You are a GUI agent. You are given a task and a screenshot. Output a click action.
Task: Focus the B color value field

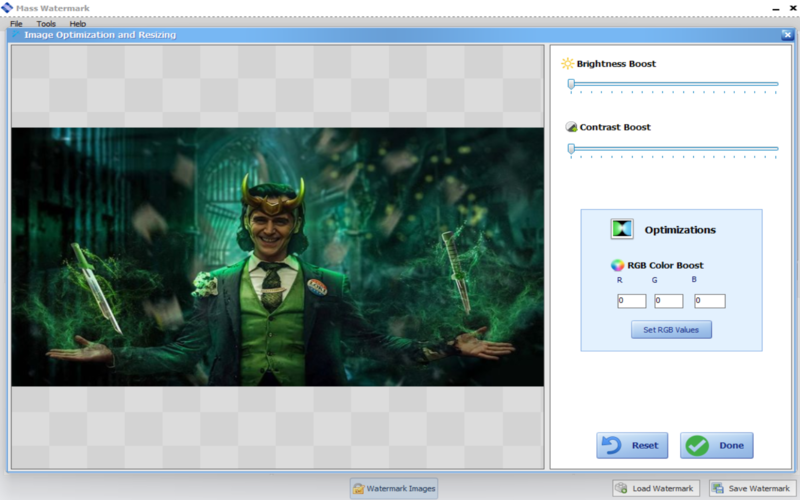tap(710, 301)
